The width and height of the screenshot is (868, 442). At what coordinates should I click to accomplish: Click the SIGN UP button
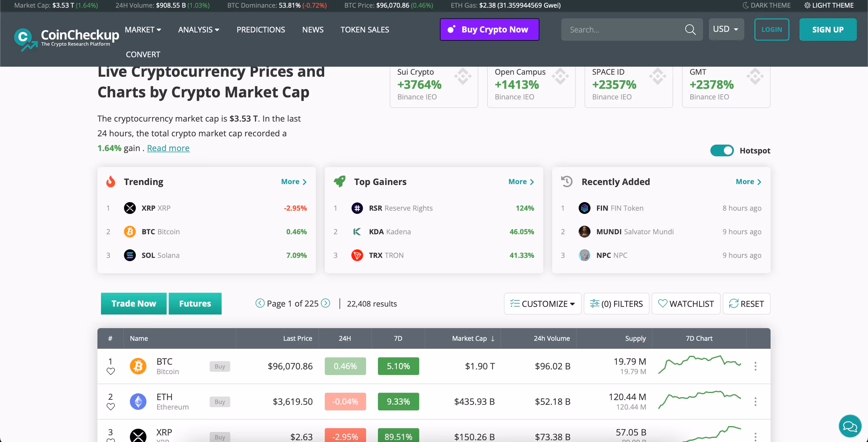point(828,29)
